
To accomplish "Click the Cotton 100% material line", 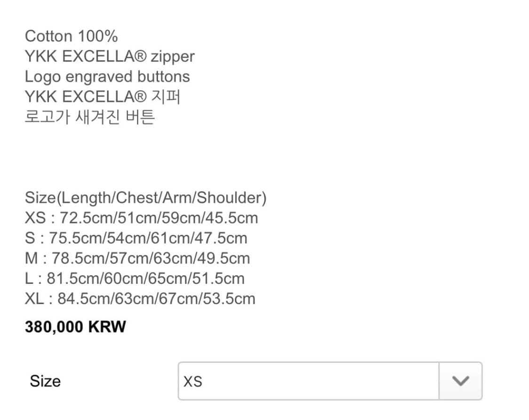I will point(72,36).
